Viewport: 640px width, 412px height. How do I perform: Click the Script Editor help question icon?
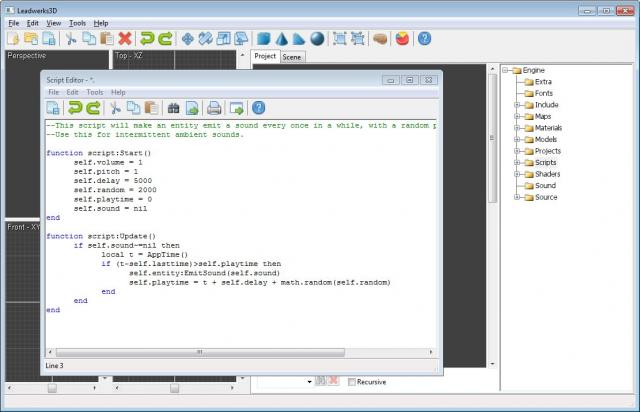[x=258, y=108]
